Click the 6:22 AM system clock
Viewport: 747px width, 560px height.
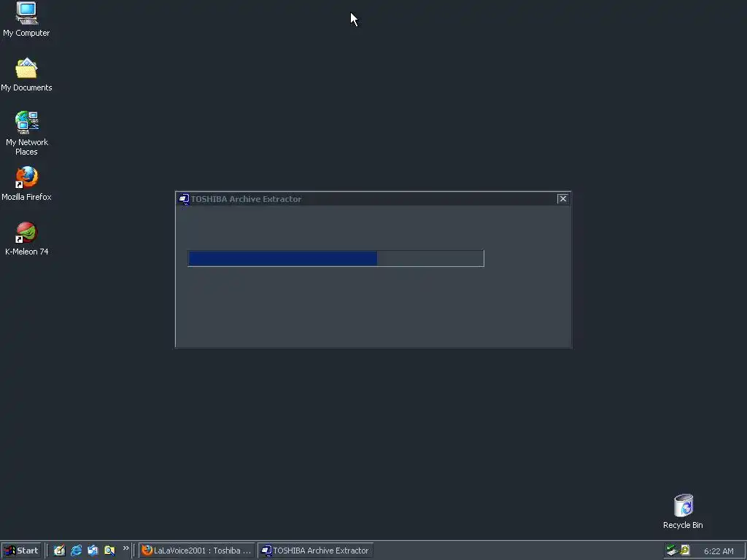tap(719, 551)
